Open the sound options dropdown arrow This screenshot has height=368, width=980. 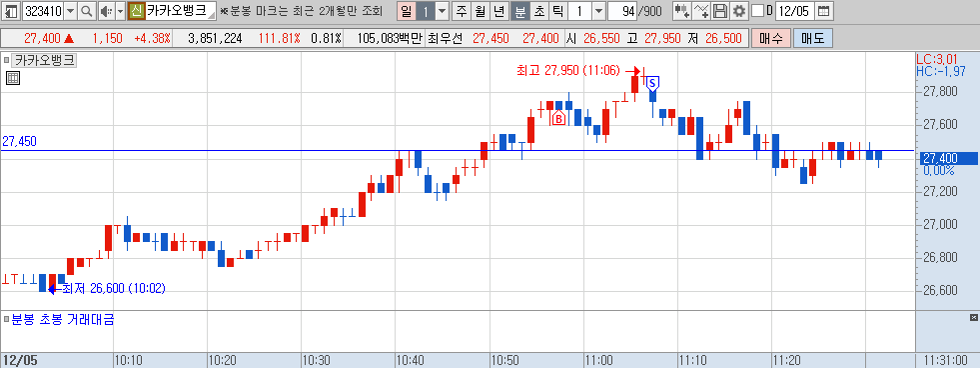[121, 11]
